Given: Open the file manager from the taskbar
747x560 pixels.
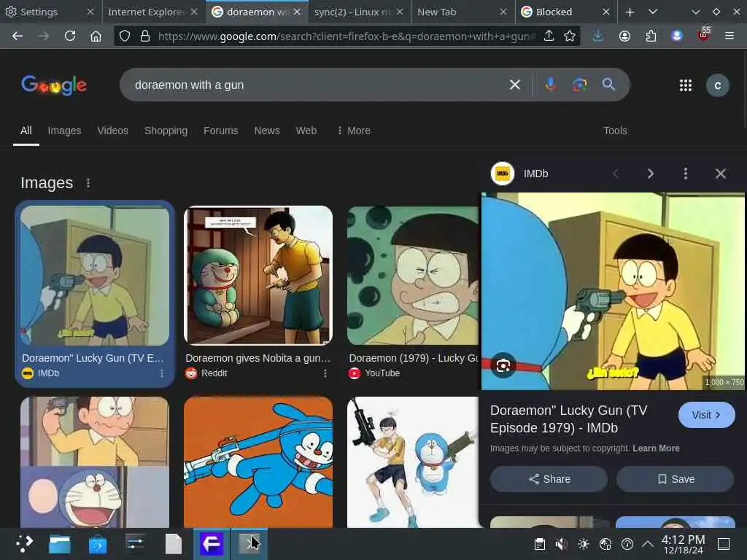Looking at the screenshot, I should [x=60, y=543].
